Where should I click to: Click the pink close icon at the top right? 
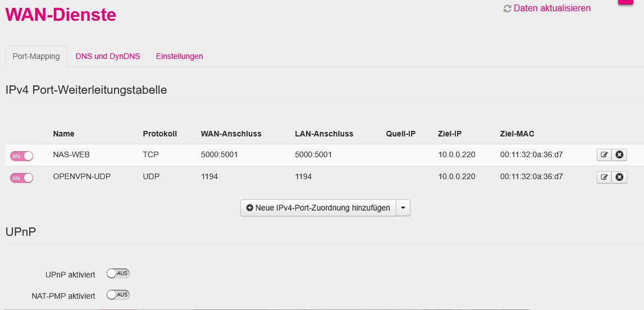[626, 1]
